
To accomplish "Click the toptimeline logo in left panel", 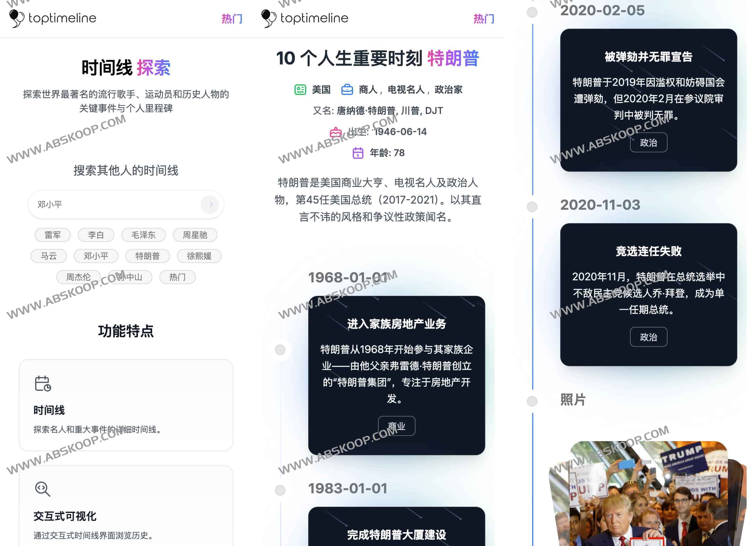I will coord(53,18).
